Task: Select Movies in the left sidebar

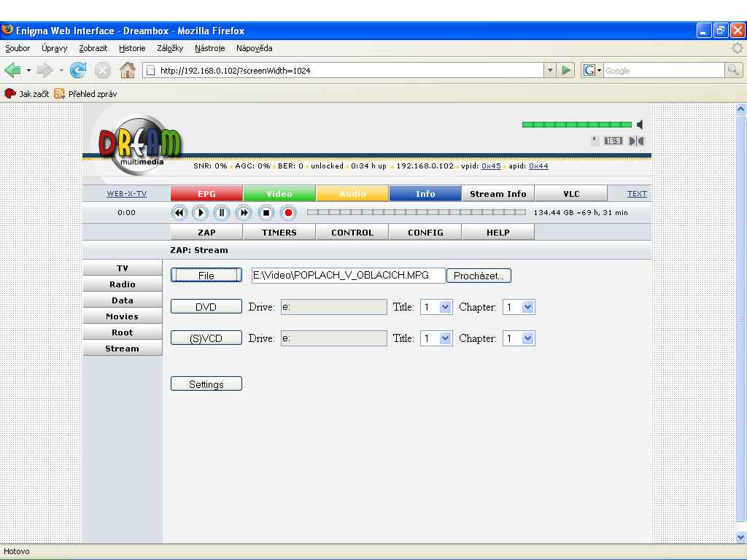Action: (x=123, y=316)
